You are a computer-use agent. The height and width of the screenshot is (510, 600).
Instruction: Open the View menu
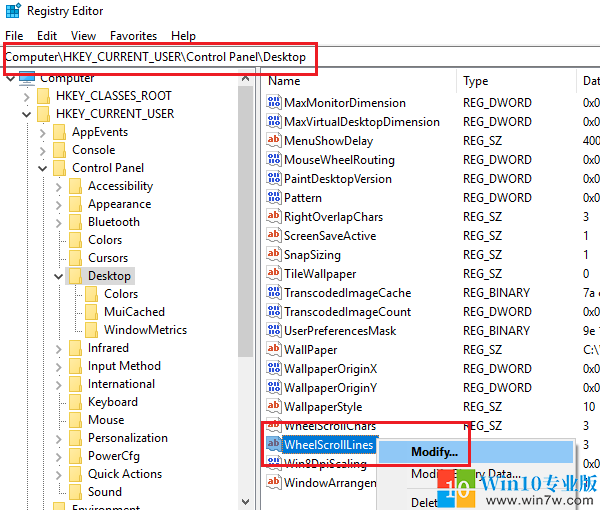coord(83,36)
